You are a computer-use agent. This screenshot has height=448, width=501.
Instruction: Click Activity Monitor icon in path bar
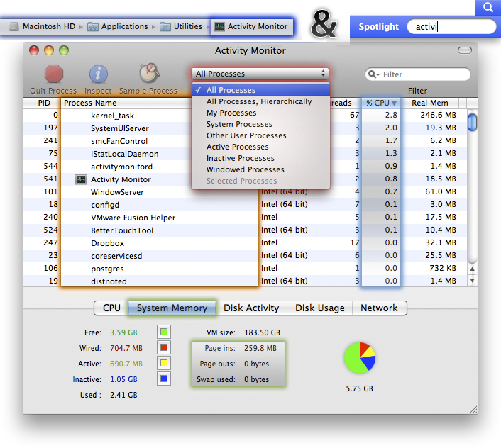tap(219, 26)
